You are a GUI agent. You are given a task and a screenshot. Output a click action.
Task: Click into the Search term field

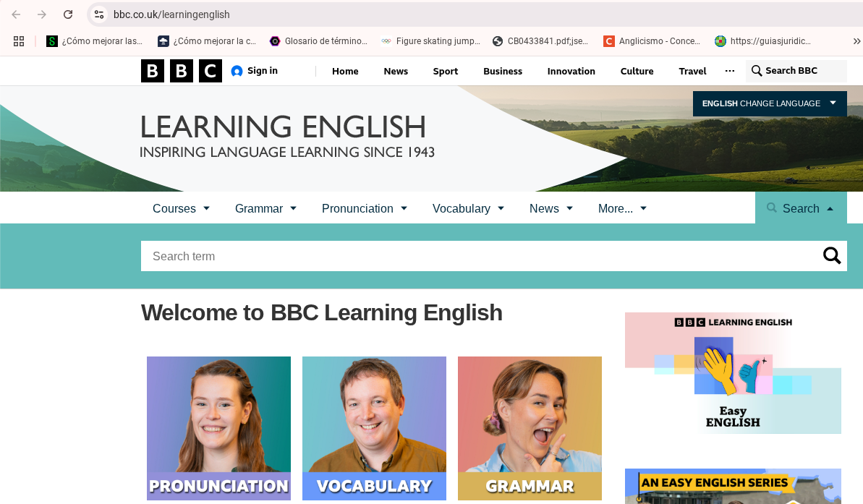coord(477,256)
